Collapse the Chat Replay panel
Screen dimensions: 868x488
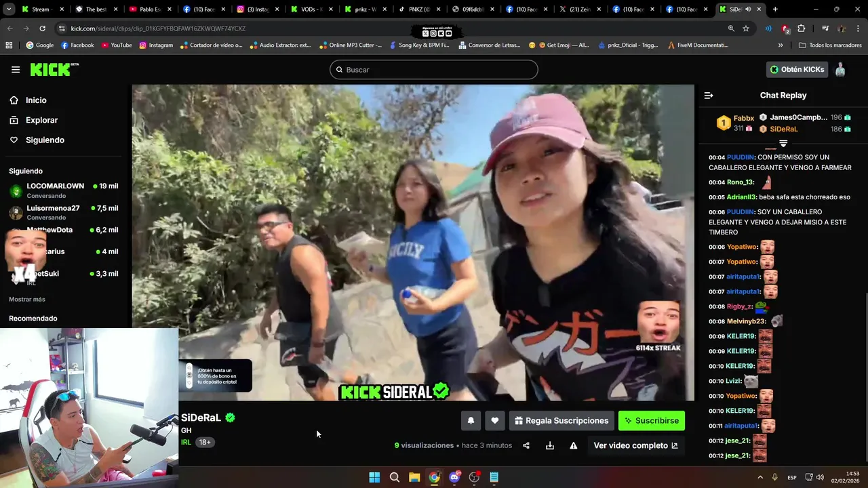[709, 96]
